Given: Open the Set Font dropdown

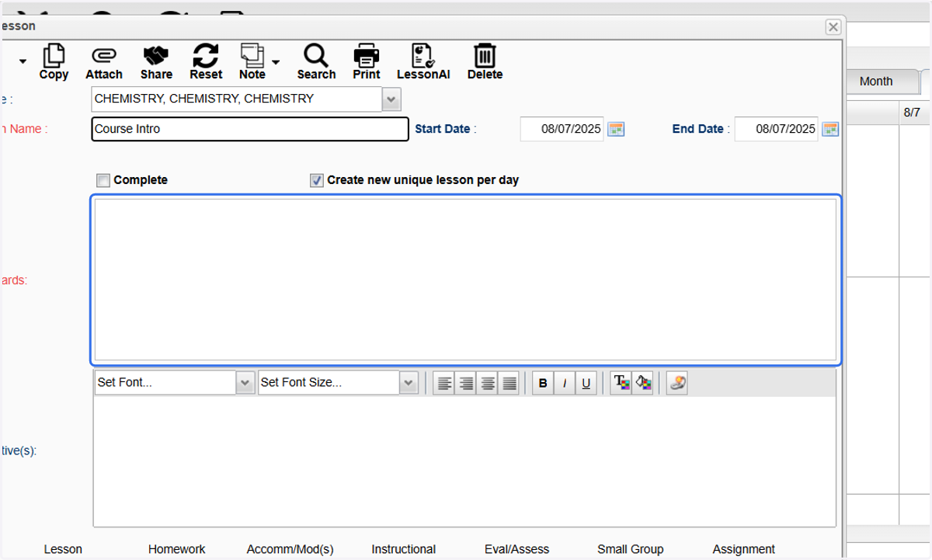Looking at the screenshot, I should pyautogui.click(x=245, y=383).
